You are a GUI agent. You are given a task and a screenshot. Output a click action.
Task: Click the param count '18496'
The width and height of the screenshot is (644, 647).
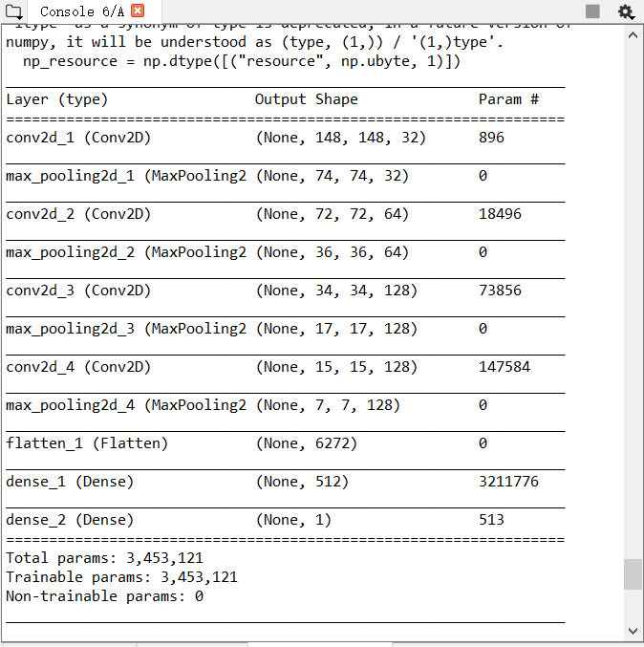pos(500,215)
